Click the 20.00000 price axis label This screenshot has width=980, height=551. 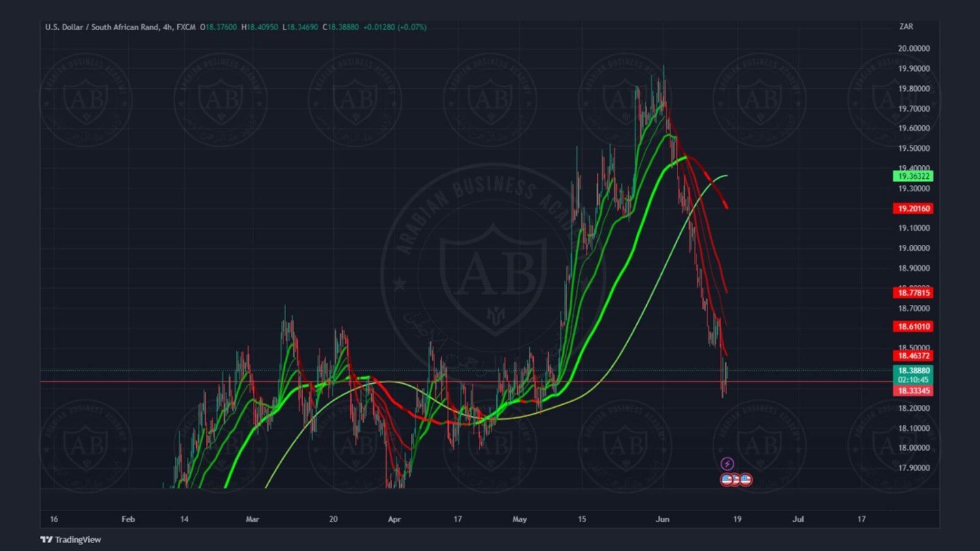click(x=914, y=48)
